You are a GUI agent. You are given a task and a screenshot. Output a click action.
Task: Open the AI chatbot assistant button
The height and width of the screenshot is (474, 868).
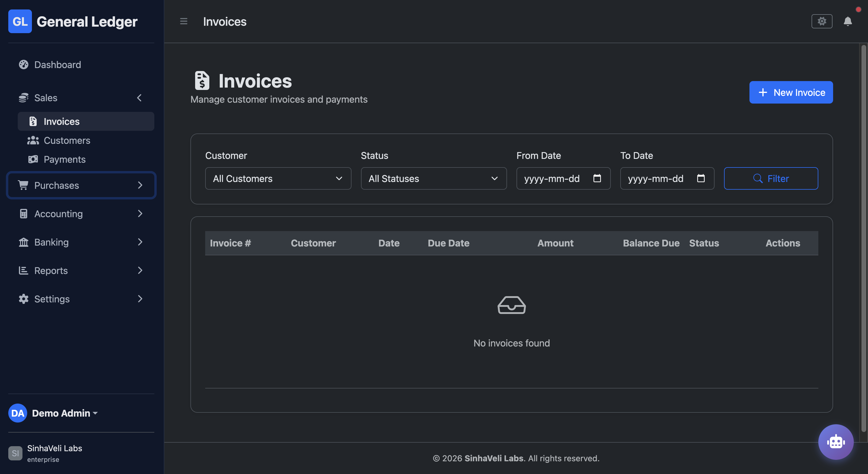[836, 442]
